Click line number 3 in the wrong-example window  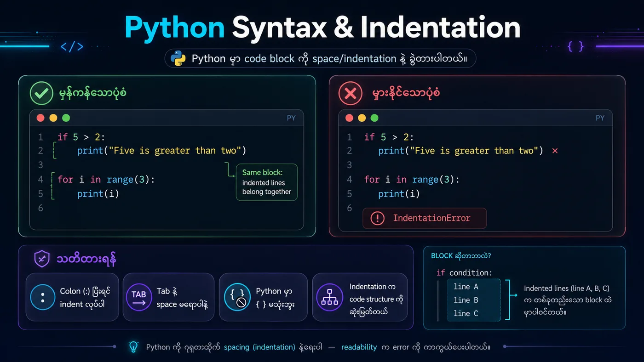pyautogui.click(x=350, y=165)
